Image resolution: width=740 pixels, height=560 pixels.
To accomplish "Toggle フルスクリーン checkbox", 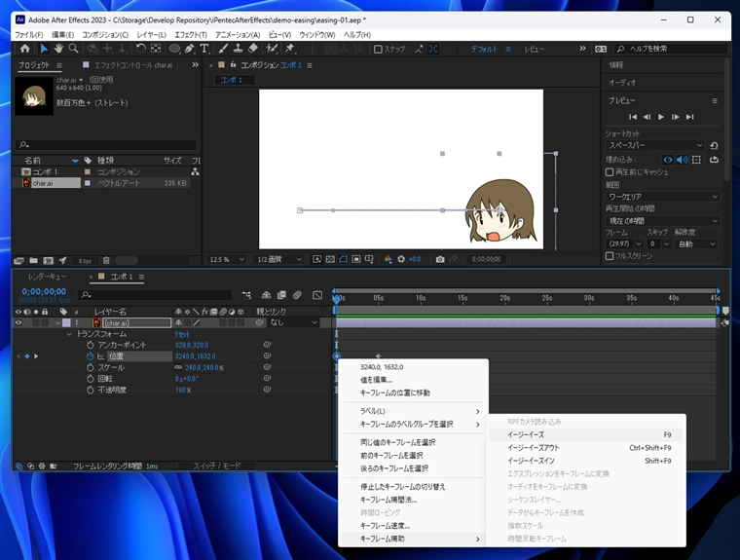I will [610, 256].
